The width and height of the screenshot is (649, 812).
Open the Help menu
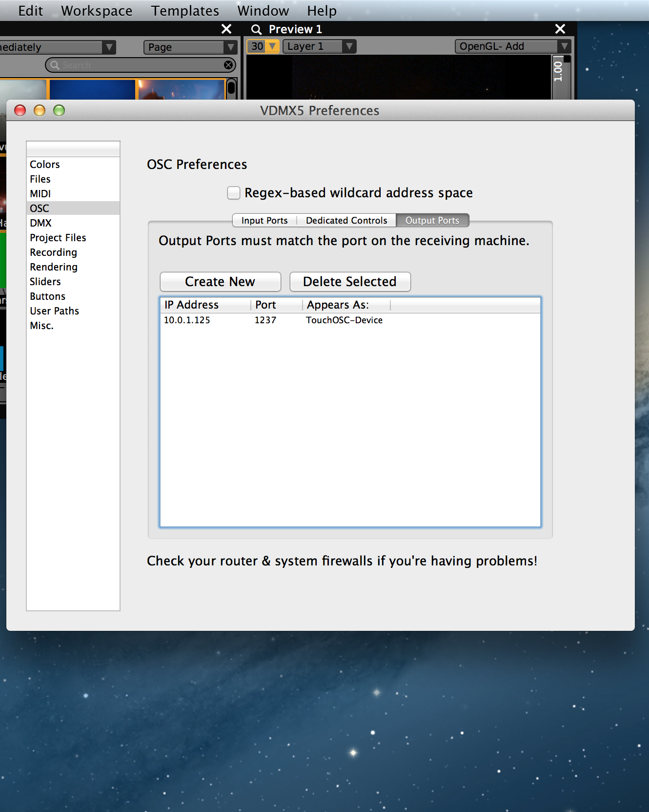point(322,11)
